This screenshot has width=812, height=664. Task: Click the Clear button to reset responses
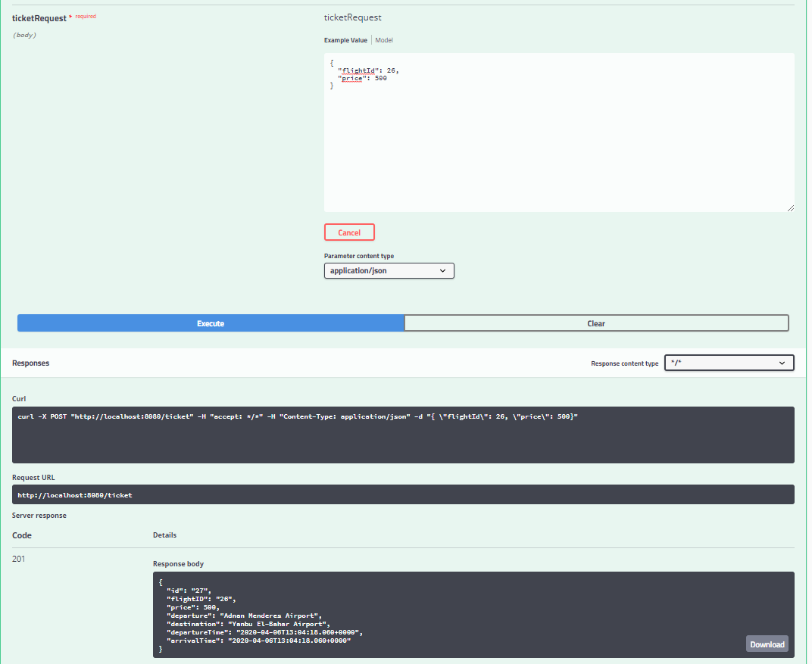click(x=596, y=323)
